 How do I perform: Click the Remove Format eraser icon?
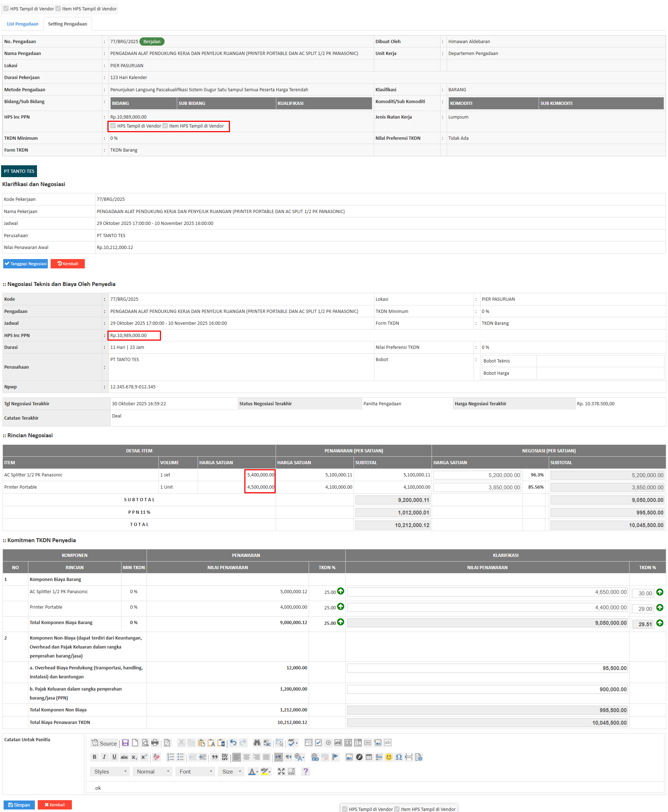click(x=157, y=757)
